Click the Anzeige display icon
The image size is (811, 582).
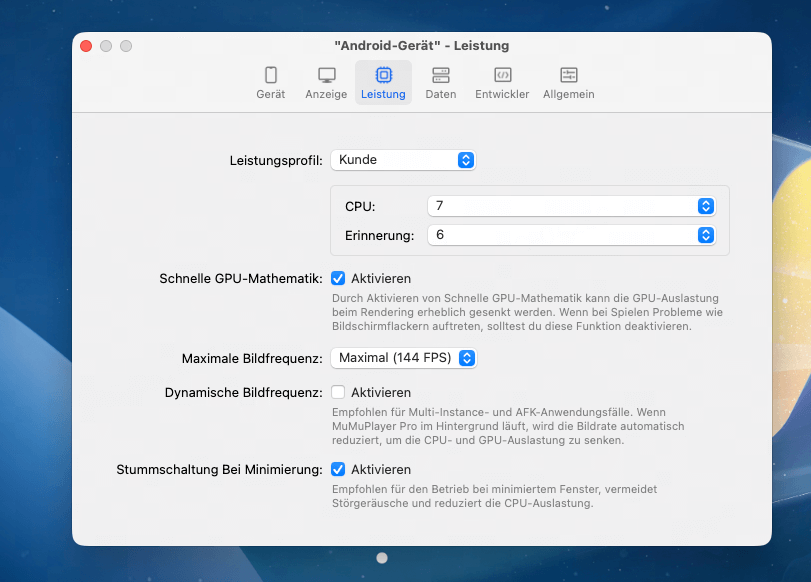[326, 76]
